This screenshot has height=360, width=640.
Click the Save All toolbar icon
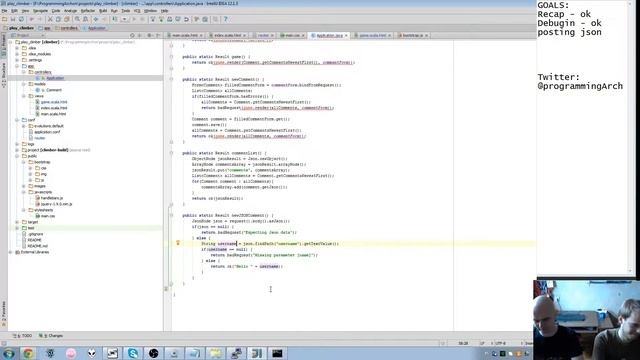point(13,19)
